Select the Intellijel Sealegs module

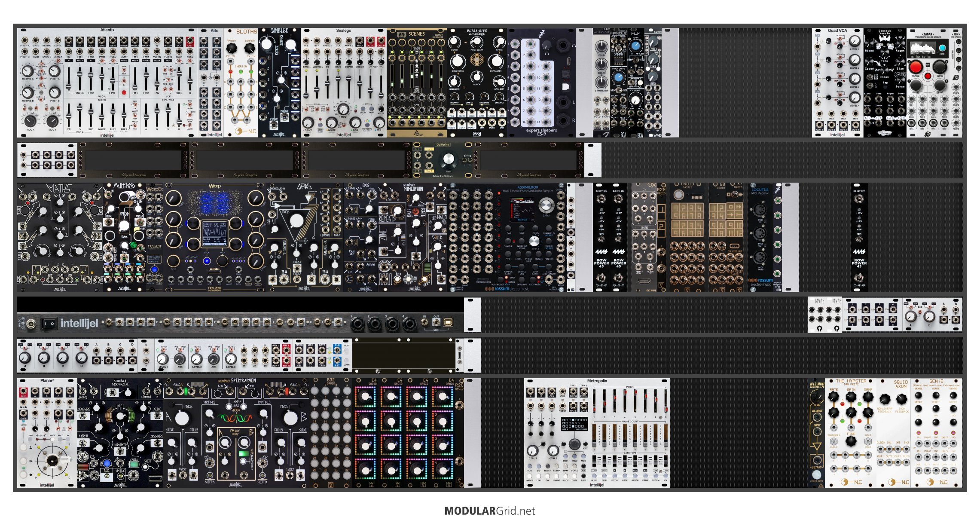344,83
